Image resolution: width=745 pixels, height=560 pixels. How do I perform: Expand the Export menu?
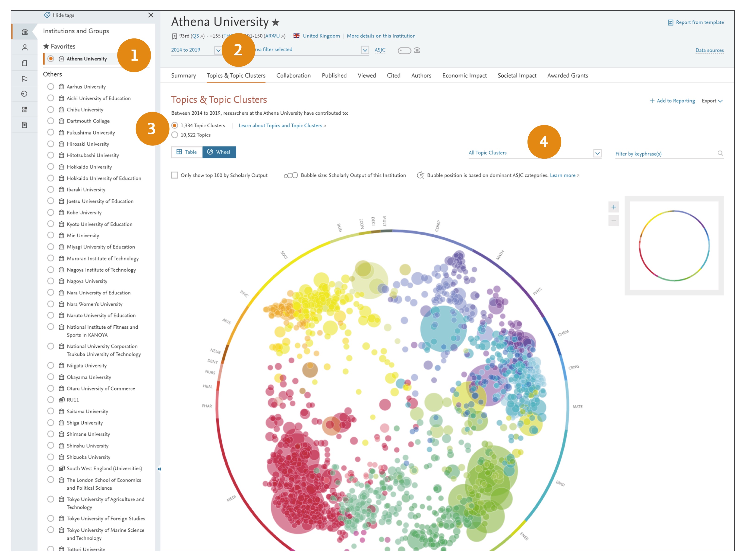712,101
